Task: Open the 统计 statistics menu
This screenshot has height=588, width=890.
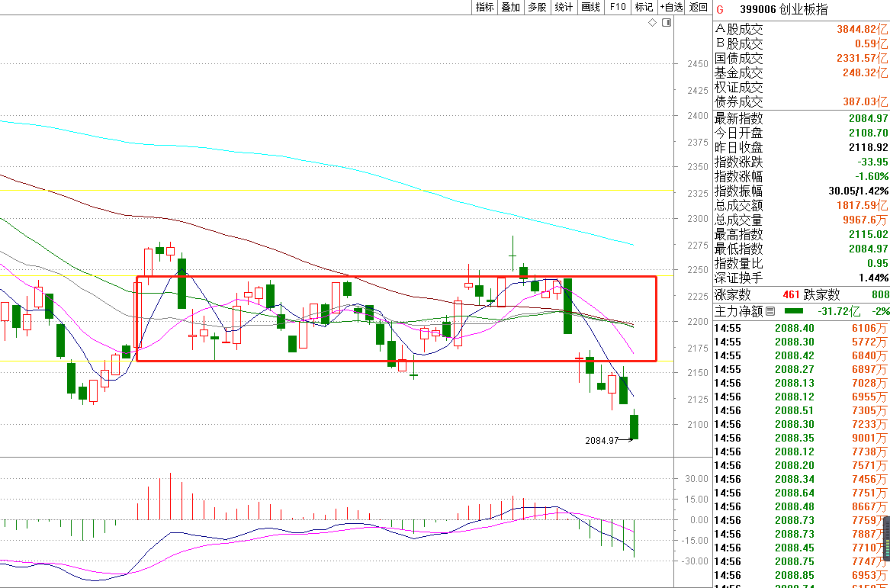Action: 564,7
